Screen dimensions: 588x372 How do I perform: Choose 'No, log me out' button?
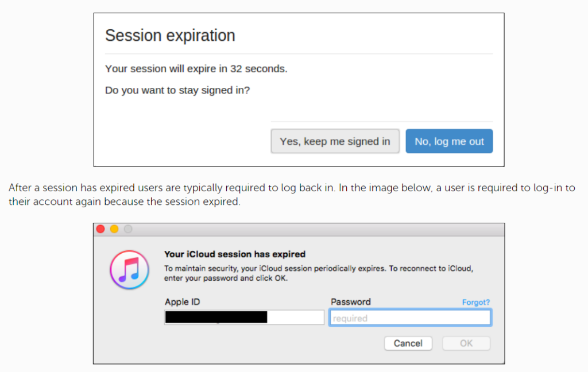[x=449, y=141]
